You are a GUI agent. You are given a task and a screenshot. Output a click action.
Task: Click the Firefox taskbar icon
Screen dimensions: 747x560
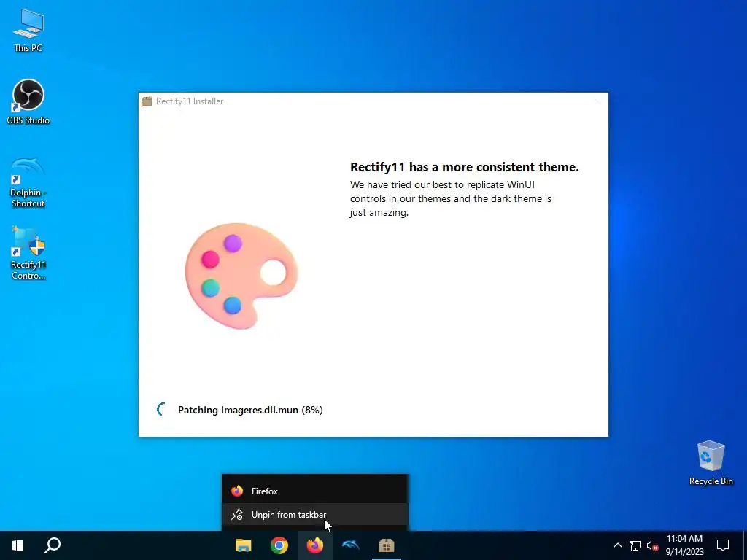point(315,545)
